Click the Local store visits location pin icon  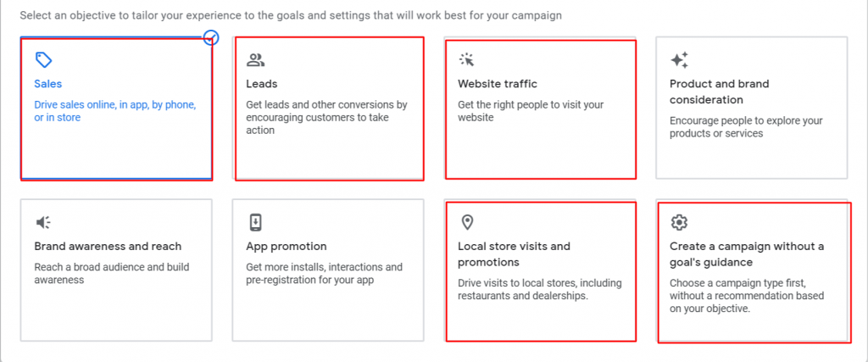pyautogui.click(x=467, y=222)
